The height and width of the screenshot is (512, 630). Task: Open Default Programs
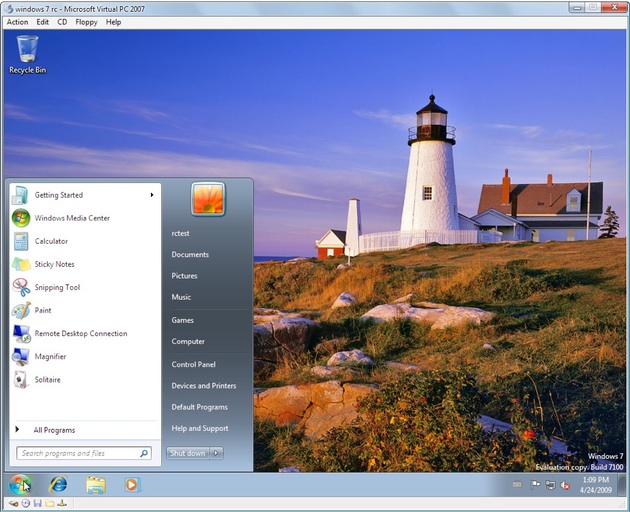click(200, 407)
